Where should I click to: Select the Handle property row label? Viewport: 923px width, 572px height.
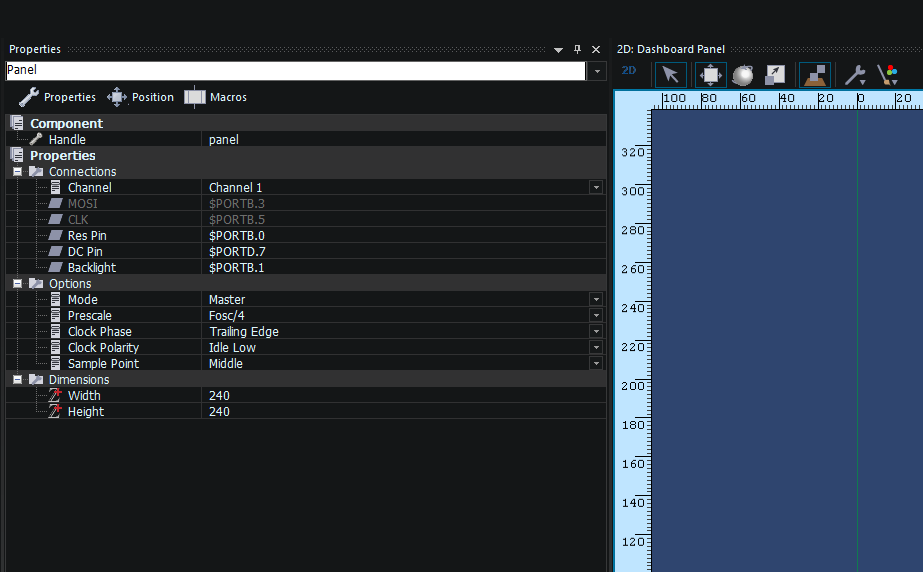(67, 140)
